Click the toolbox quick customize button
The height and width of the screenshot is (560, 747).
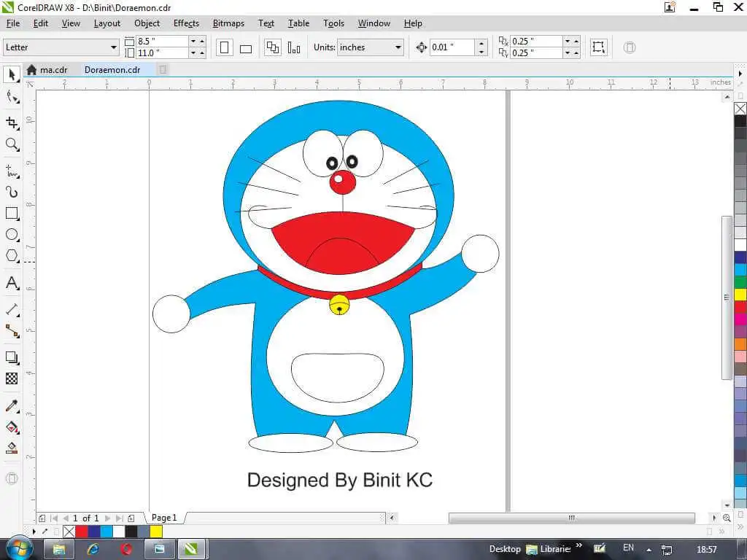point(12,478)
